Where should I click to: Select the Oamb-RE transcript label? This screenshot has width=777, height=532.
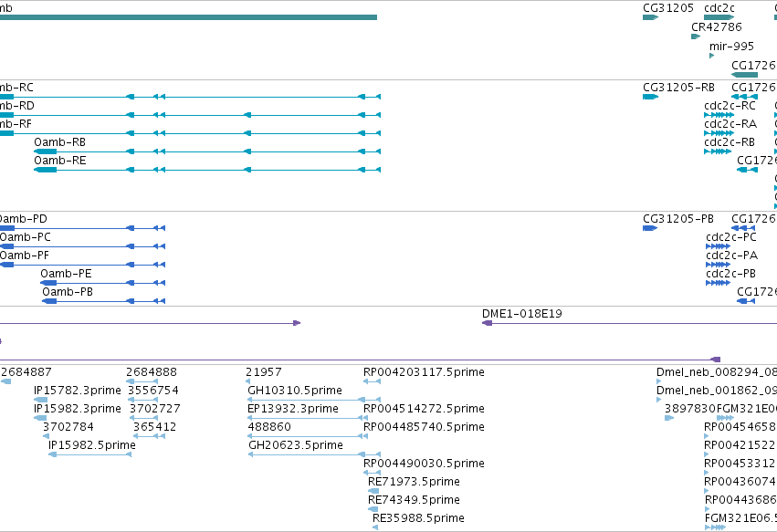pos(60,161)
